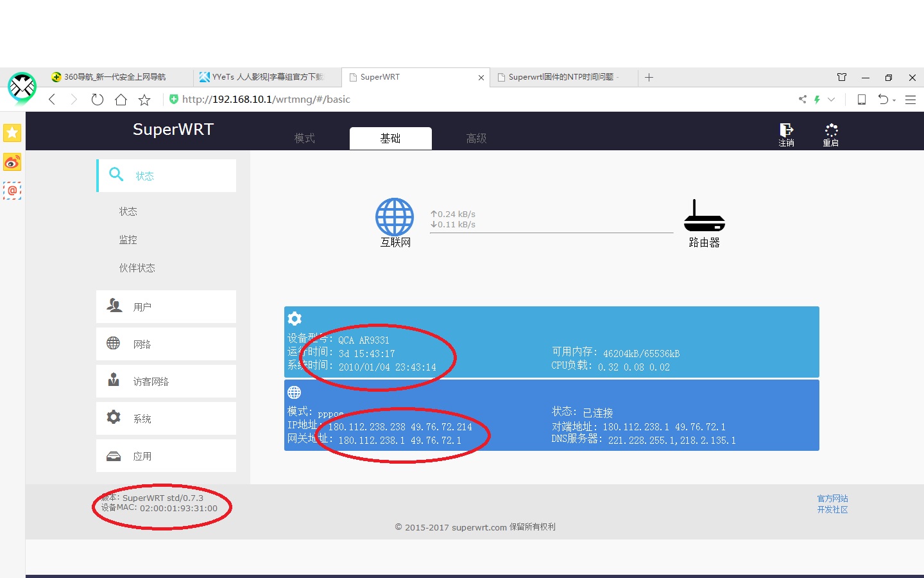Open the 状态 search-icon menu header
This screenshot has width=924, height=578.
pyautogui.click(x=167, y=175)
